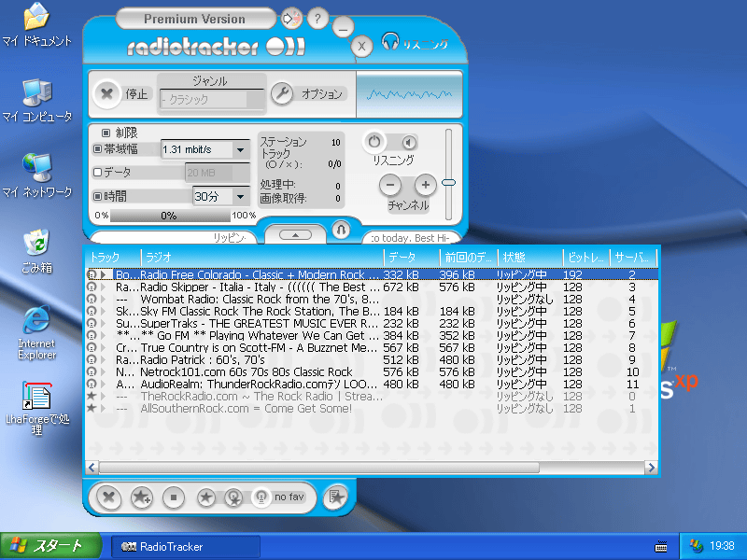Open the favorites list icon at bottom right
Image resolution: width=747 pixels, height=560 pixels.
335,497
